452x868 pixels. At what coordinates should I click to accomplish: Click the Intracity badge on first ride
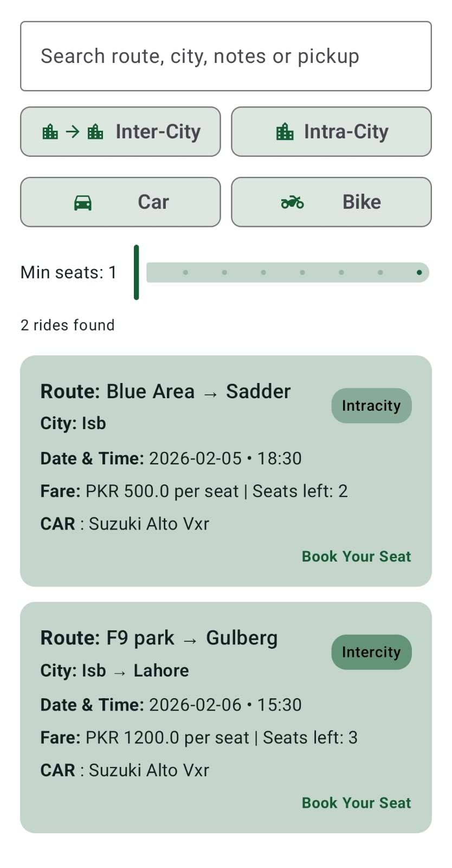pyautogui.click(x=371, y=406)
